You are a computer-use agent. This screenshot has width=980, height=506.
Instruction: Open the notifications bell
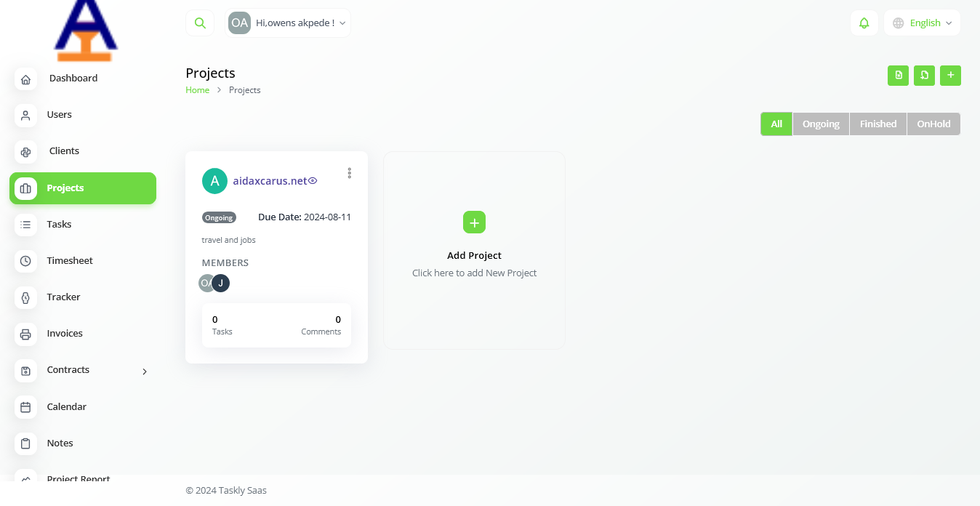tap(864, 23)
